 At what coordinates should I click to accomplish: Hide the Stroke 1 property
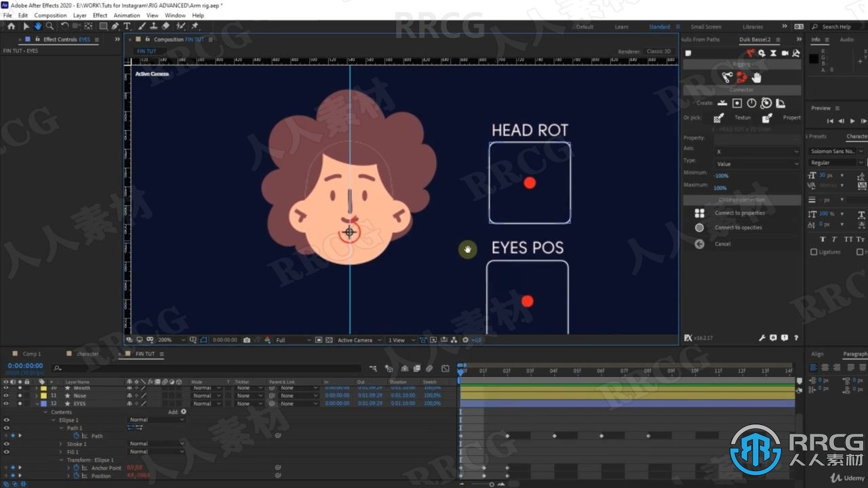6,444
